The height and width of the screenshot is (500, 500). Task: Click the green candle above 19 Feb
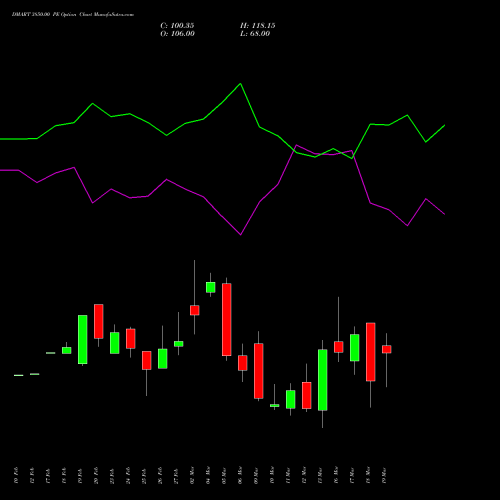(83, 339)
